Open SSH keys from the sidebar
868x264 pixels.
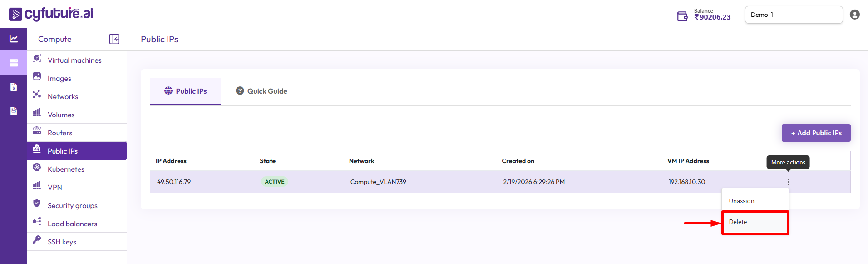click(62, 242)
